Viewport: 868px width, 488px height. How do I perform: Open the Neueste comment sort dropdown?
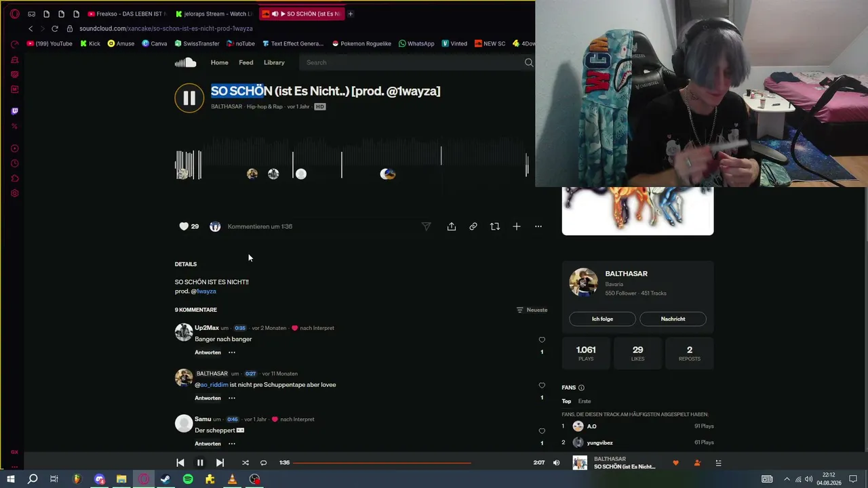coord(532,310)
